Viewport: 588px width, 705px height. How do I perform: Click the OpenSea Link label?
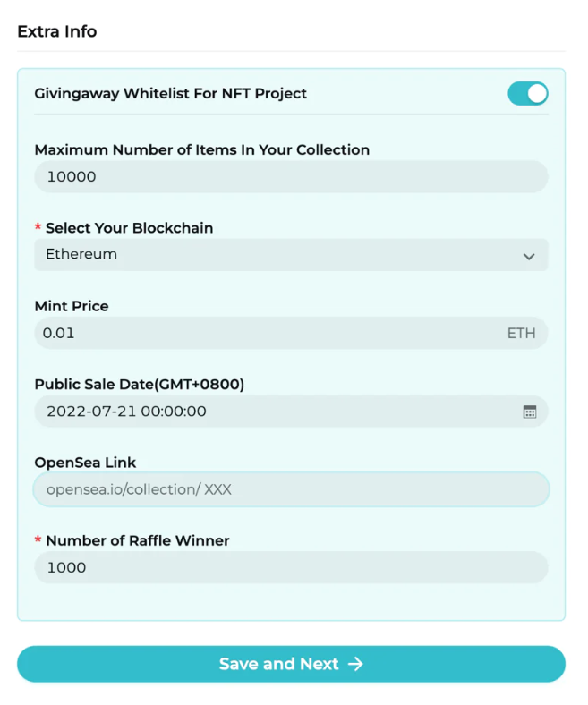(85, 463)
